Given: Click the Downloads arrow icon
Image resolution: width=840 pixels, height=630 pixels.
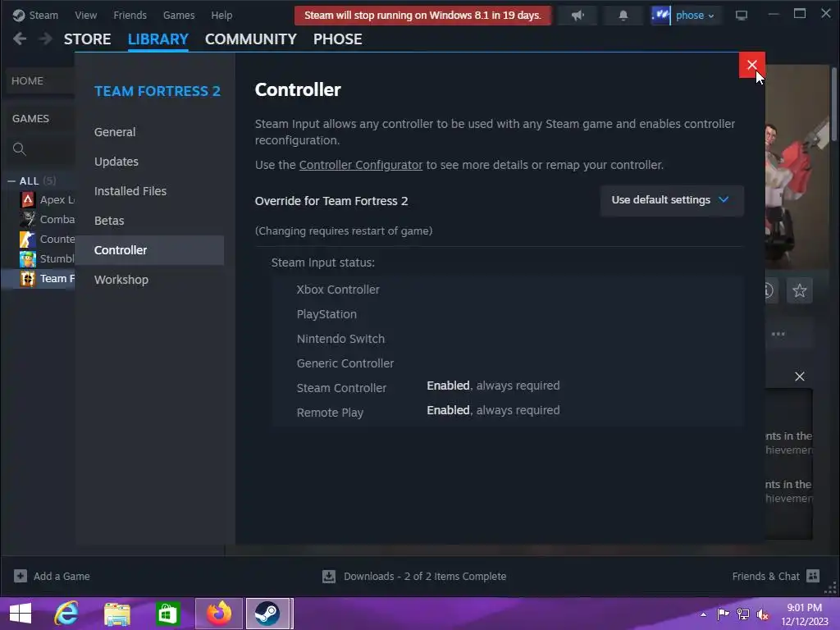Looking at the screenshot, I should 329,576.
